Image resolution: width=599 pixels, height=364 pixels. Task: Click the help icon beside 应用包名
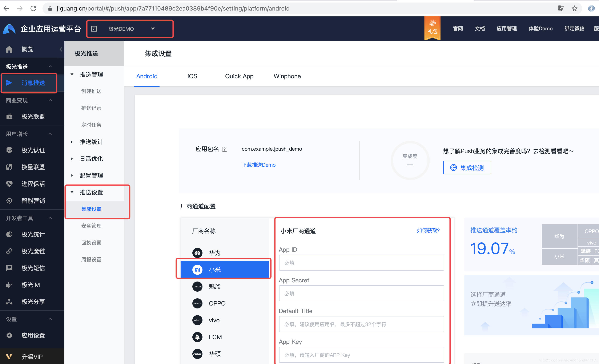point(225,149)
